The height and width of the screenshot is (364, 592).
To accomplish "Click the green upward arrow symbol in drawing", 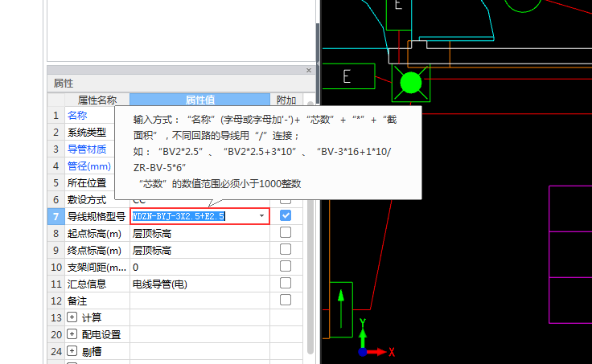I will pyautogui.click(x=341, y=309).
